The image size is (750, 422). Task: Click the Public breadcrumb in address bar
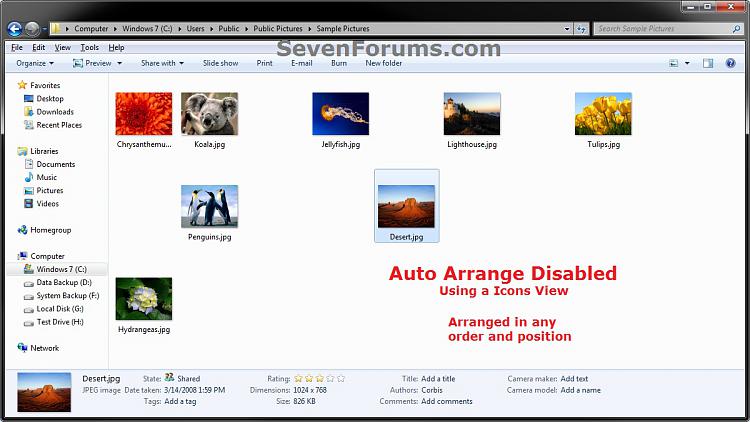point(229,29)
